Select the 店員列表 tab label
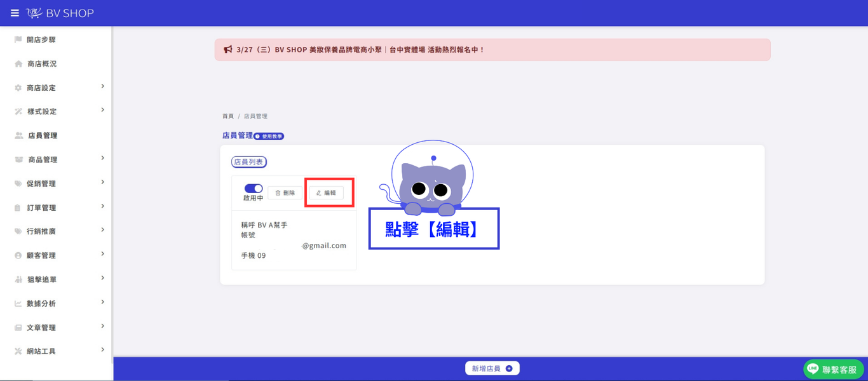The image size is (868, 381). click(249, 162)
